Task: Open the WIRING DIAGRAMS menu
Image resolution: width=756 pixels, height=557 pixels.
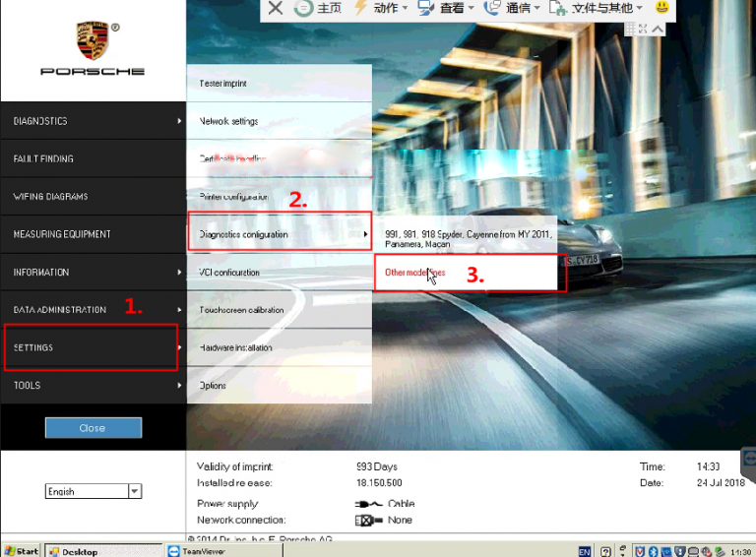Action: pos(94,196)
